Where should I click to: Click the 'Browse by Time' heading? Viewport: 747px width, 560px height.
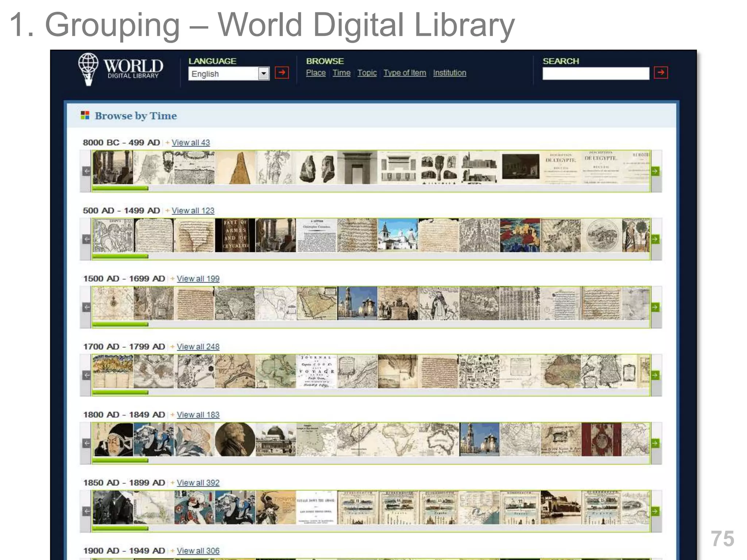[x=136, y=116]
